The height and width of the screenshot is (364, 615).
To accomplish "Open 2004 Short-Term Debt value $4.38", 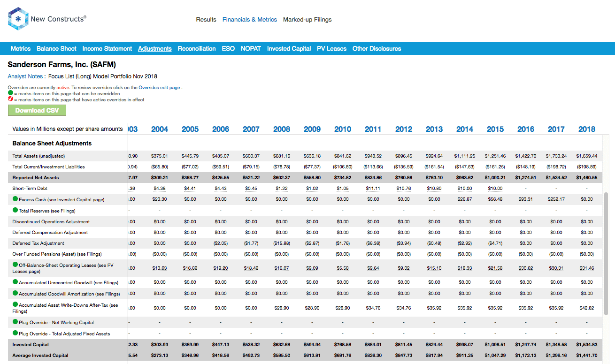I will 160,189.
